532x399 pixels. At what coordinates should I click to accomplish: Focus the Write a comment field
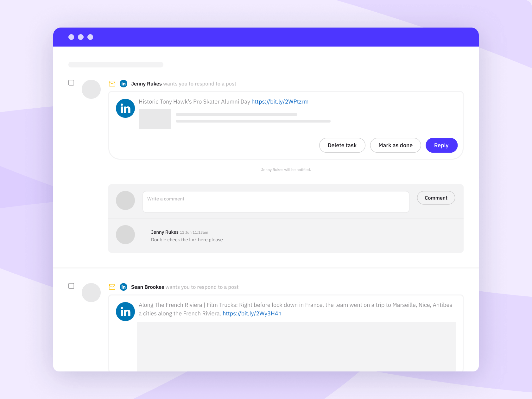pyautogui.click(x=276, y=202)
